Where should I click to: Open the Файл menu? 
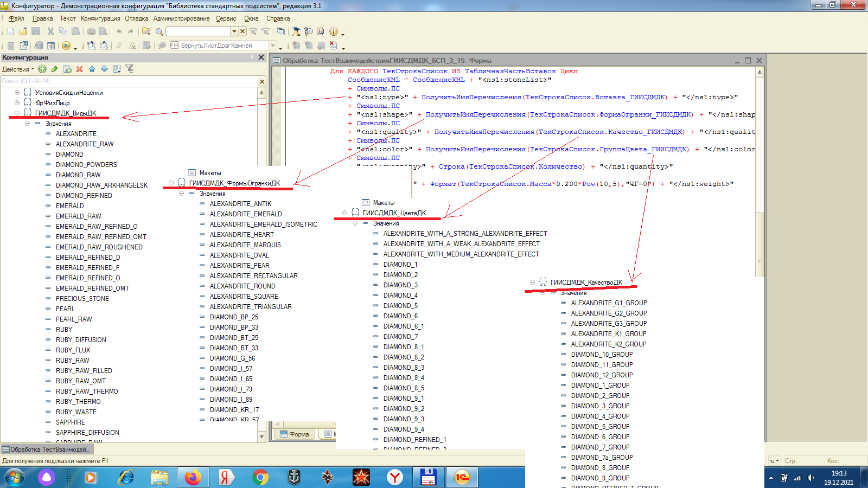pyautogui.click(x=16, y=18)
